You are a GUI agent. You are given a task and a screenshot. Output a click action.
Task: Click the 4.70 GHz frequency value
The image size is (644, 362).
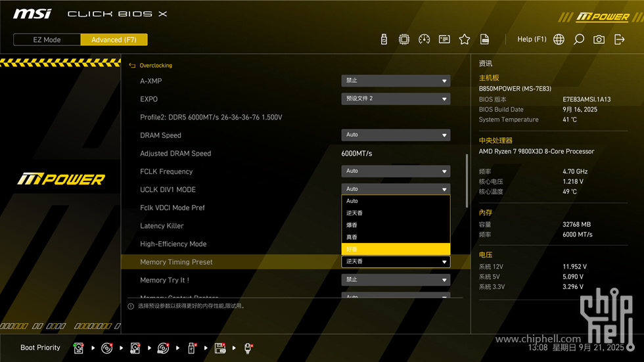tap(575, 171)
